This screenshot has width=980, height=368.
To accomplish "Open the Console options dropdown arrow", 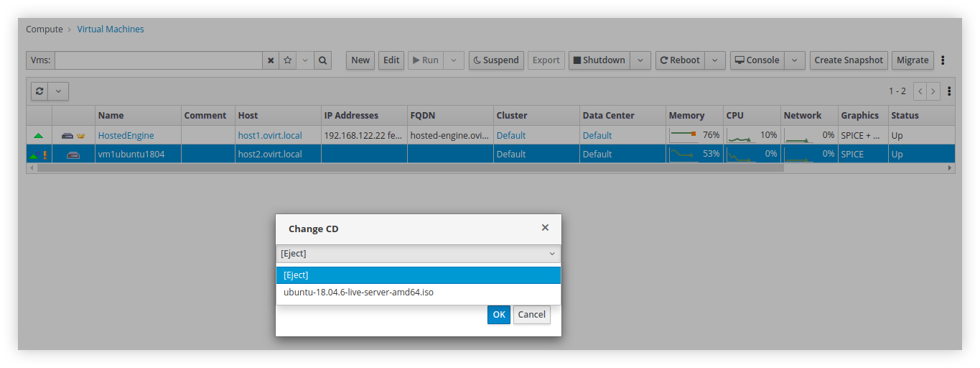I will tap(794, 60).
